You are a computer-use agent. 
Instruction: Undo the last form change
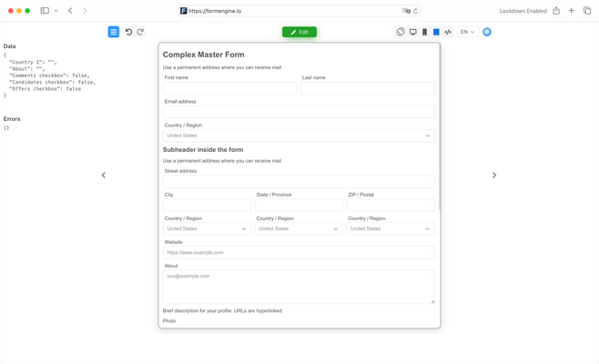coord(128,32)
